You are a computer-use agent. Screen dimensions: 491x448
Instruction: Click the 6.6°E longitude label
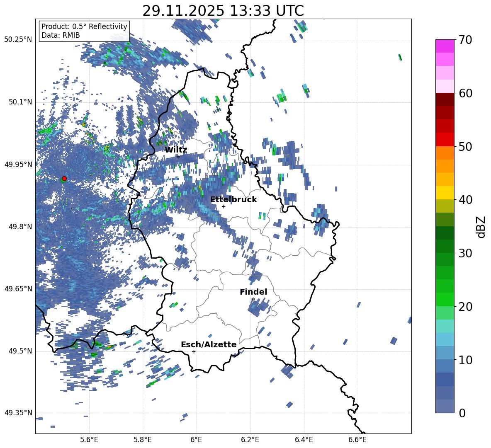tap(357, 440)
